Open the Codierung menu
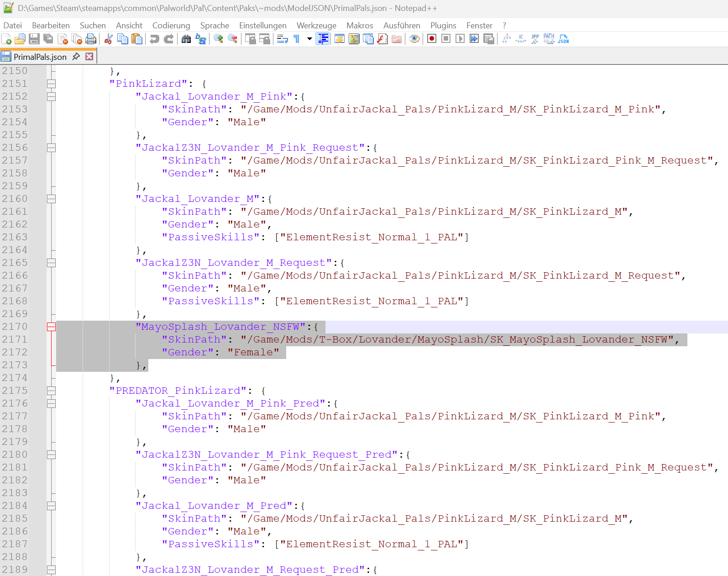Image resolution: width=728 pixels, height=576 pixels. [171, 26]
